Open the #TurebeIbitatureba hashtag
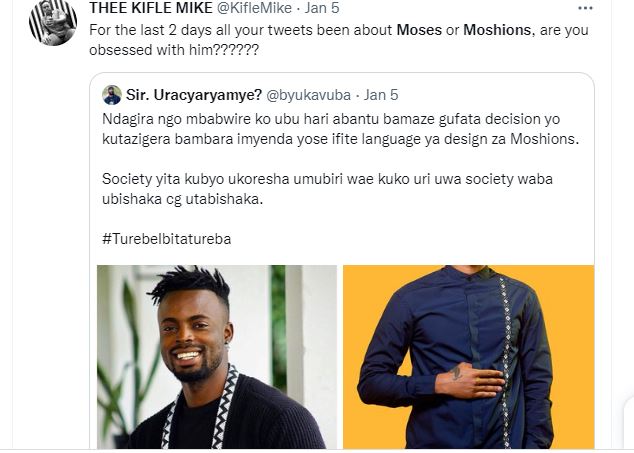 click(167, 239)
